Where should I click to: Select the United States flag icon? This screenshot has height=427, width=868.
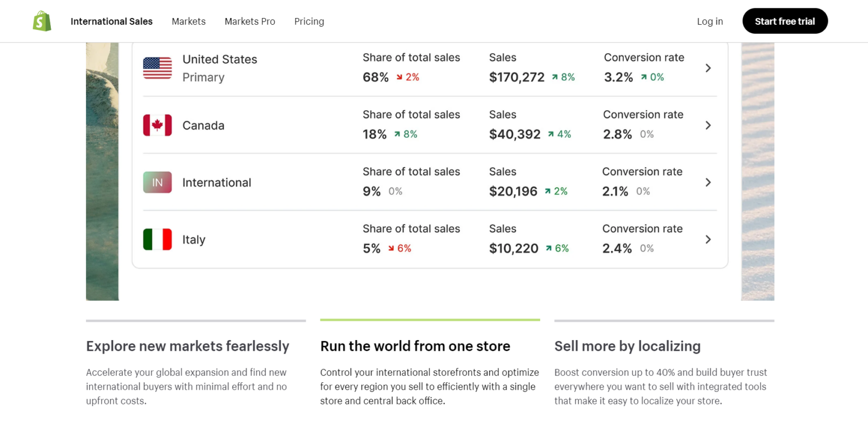157,68
